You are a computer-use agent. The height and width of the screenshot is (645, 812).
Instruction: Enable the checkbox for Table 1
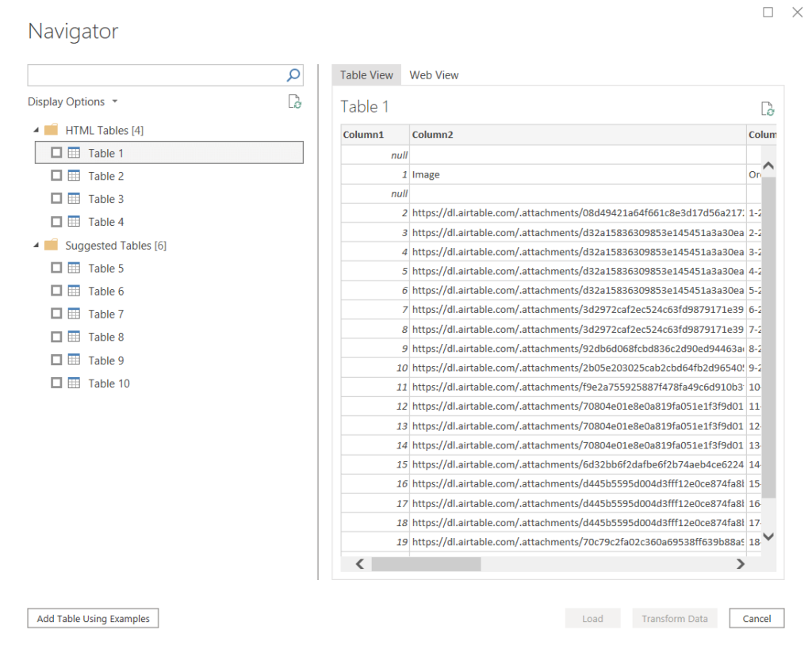pos(56,152)
